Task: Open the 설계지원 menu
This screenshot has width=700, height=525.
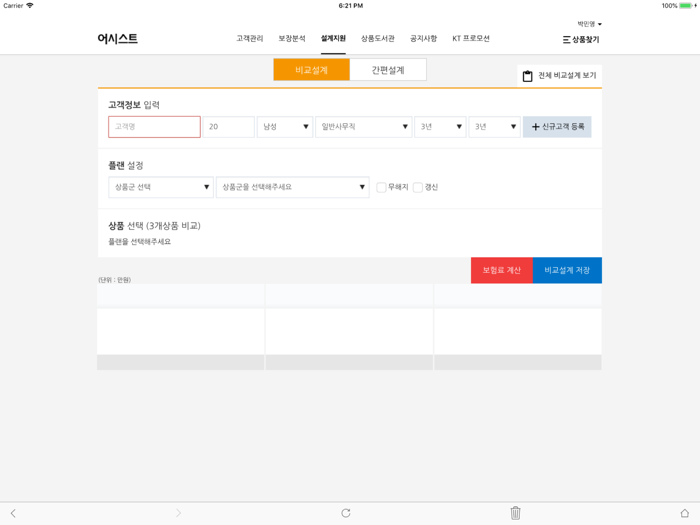Action: coord(333,38)
